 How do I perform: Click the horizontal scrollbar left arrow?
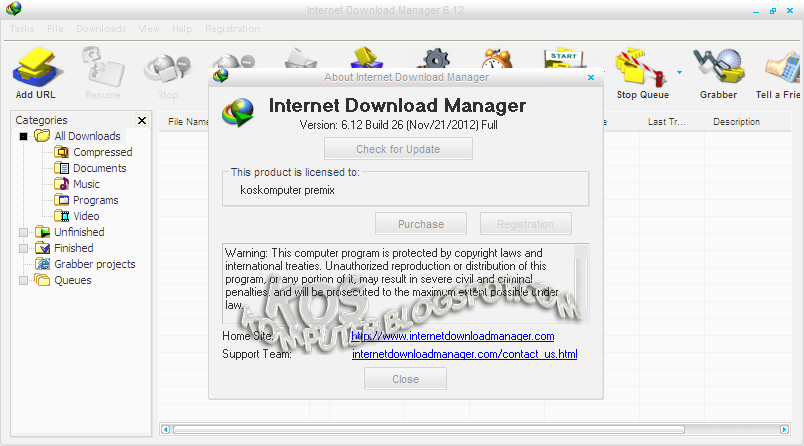click(165, 430)
